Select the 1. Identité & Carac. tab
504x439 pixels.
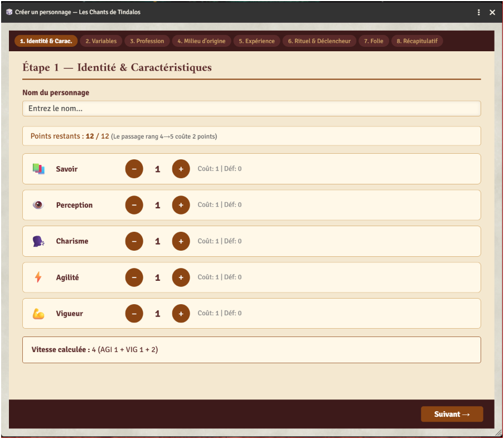[46, 41]
